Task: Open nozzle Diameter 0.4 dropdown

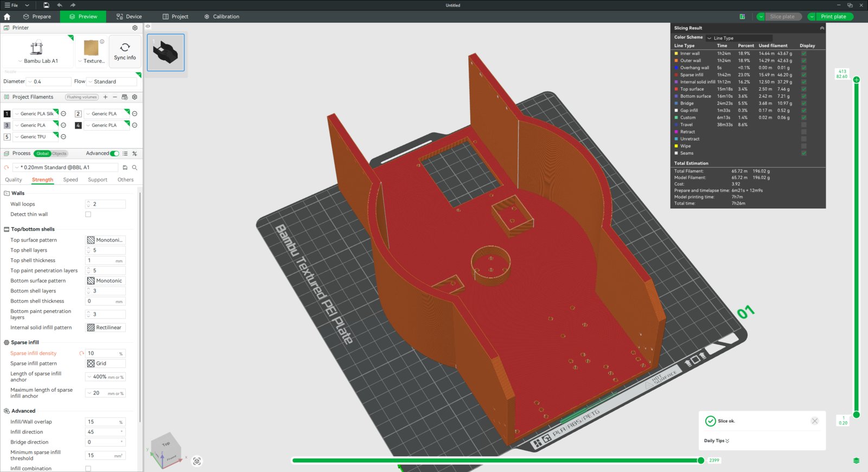Action: pos(49,82)
